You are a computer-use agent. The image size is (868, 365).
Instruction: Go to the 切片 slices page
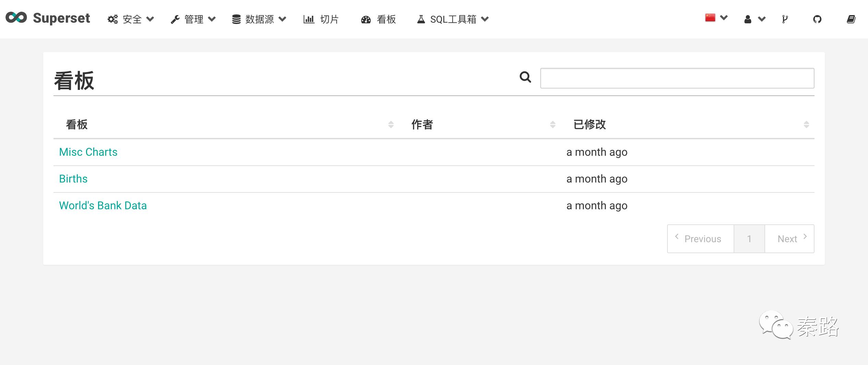click(321, 19)
